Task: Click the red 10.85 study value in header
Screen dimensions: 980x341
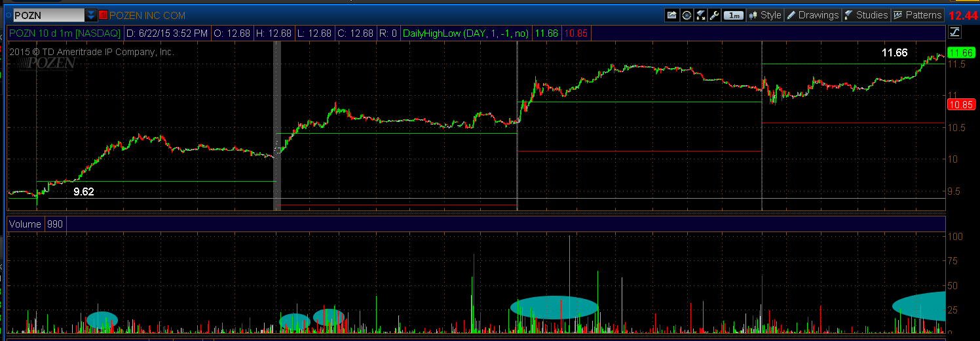Action: point(575,33)
